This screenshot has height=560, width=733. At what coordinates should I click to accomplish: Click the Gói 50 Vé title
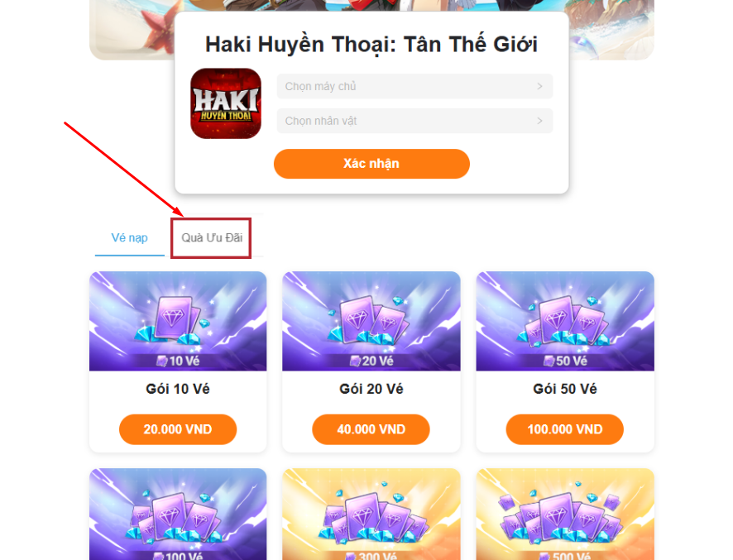565,389
